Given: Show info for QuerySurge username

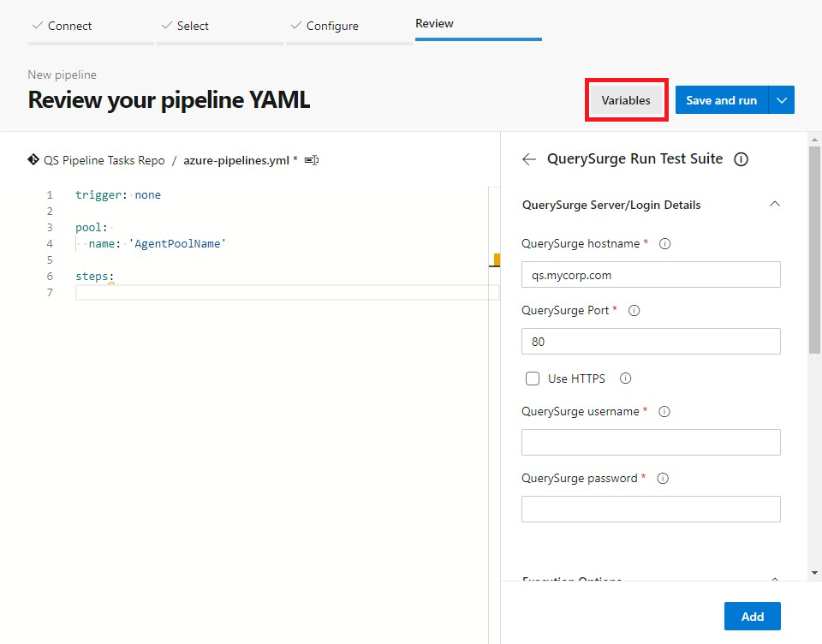Looking at the screenshot, I should pos(664,412).
